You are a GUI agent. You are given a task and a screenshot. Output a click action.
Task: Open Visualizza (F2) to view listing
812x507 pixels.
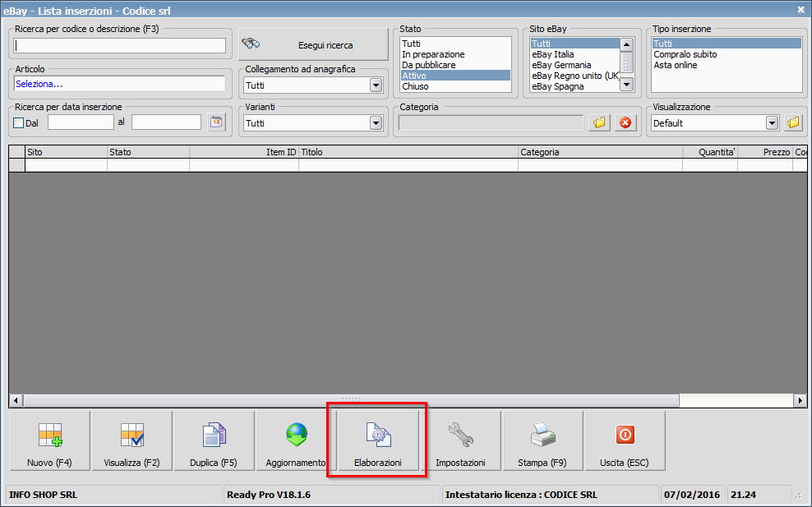pyautogui.click(x=132, y=440)
